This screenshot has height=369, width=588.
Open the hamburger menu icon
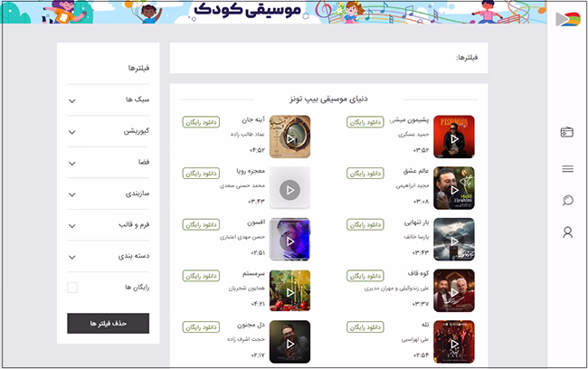pos(567,169)
